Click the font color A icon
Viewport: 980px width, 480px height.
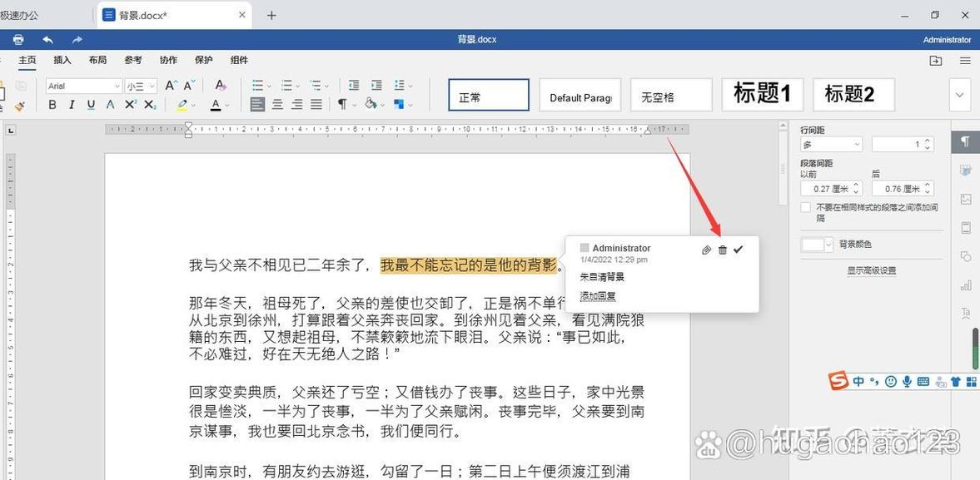(215, 106)
